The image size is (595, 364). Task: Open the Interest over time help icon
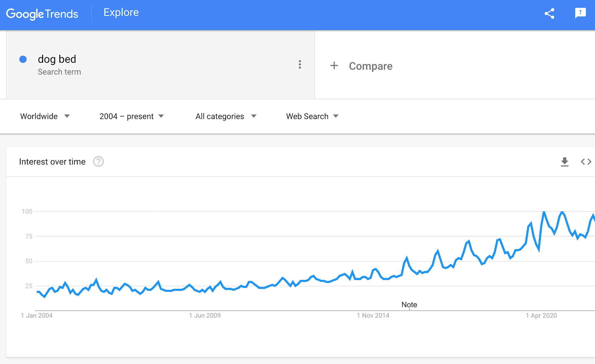point(98,161)
